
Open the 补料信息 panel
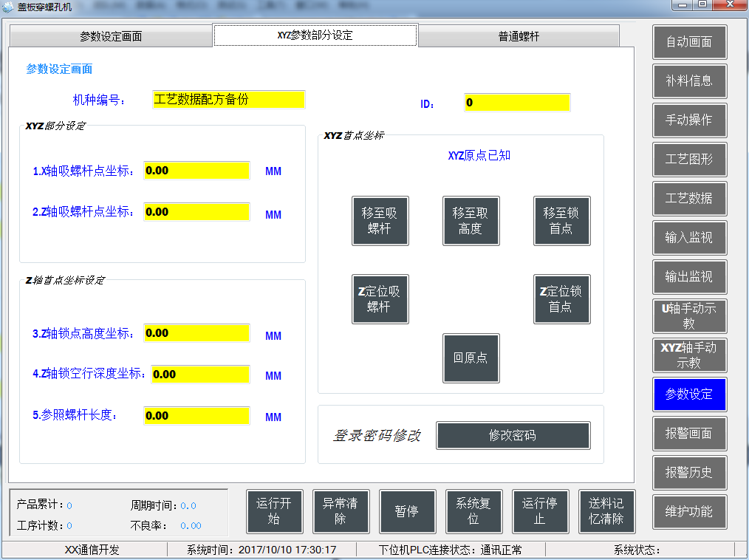pyautogui.click(x=688, y=81)
